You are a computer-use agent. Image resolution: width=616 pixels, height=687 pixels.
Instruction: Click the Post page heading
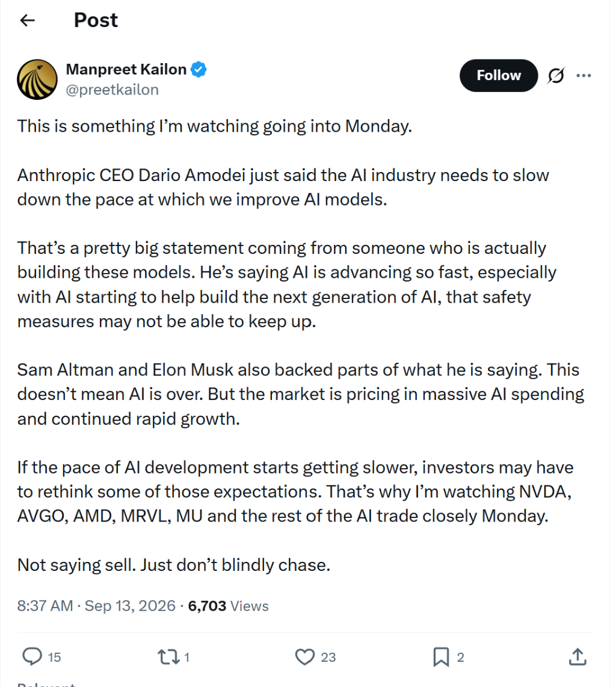tap(96, 20)
